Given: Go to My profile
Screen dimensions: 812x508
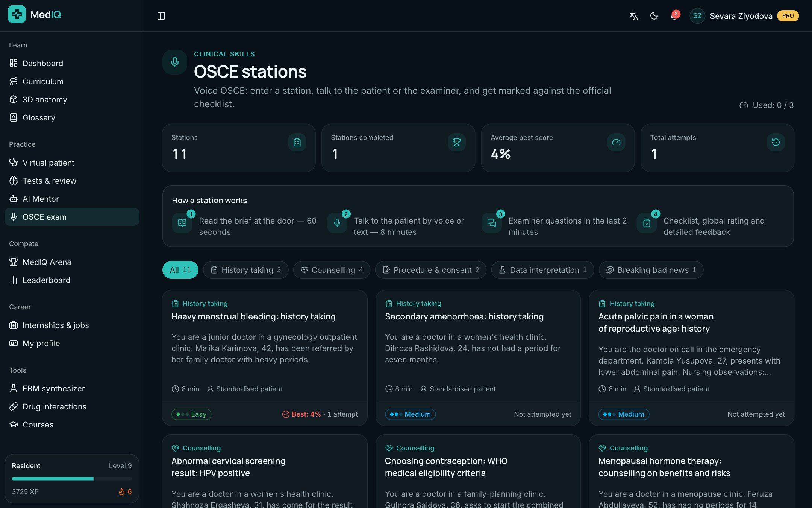Looking at the screenshot, I should [72, 343].
